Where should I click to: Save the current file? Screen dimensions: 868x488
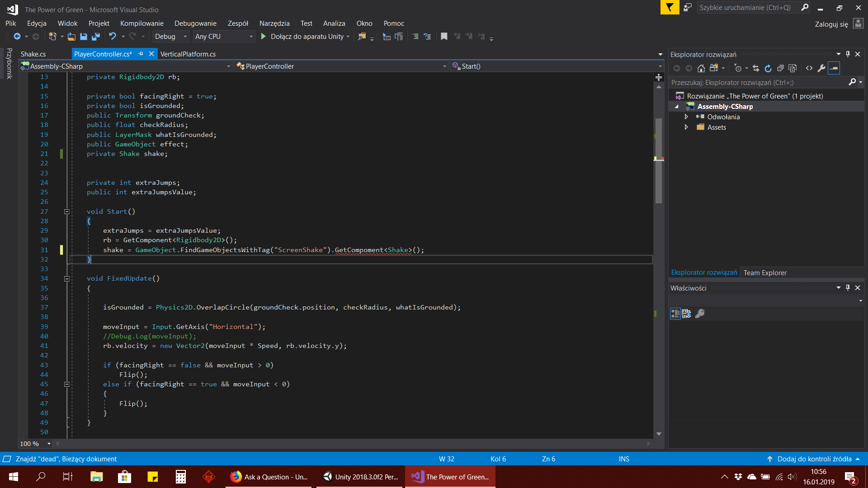tap(84, 37)
